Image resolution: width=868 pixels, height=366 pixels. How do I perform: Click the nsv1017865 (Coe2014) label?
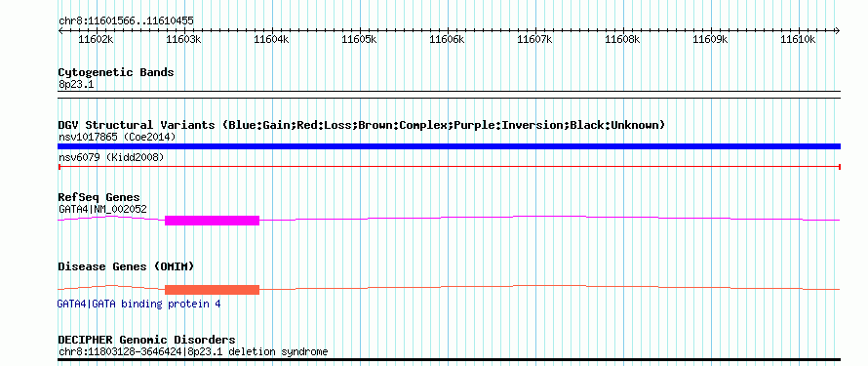[117, 137]
